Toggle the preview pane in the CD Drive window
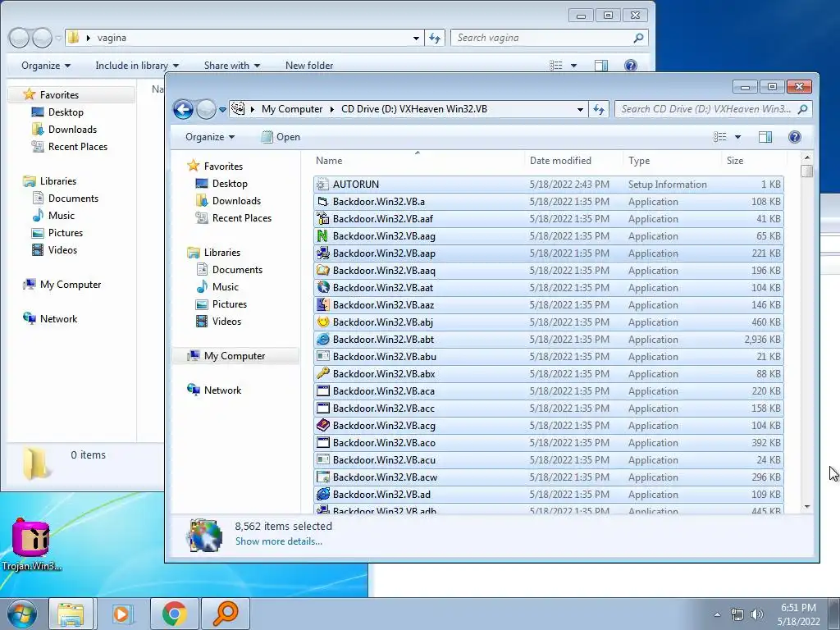This screenshot has width=840, height=630. pos(765,137)
